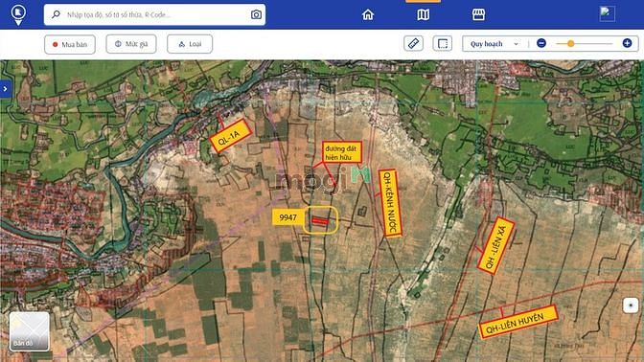This screenshot has height=362, width=644.
Task: Increase overlay opacity with plus button
Action: 627,43
